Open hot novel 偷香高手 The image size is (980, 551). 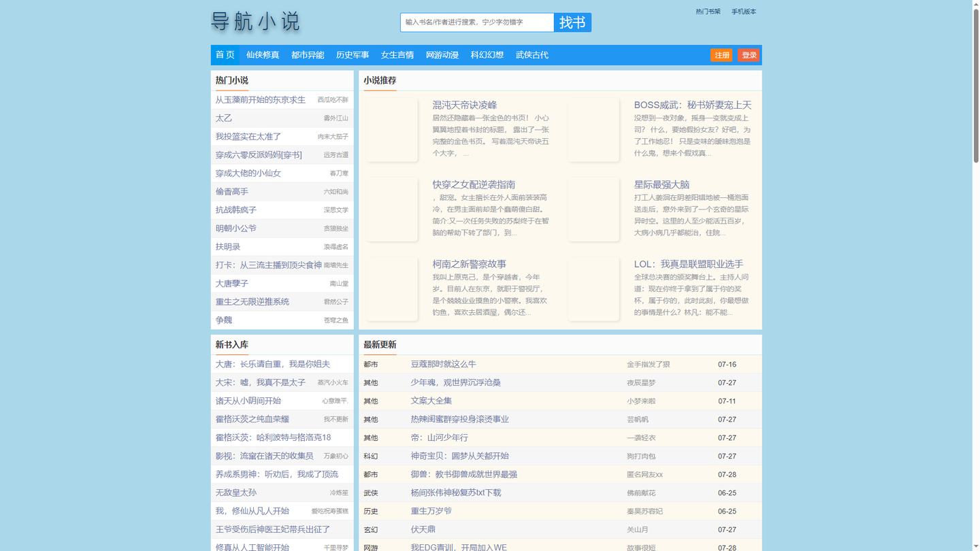232,192
